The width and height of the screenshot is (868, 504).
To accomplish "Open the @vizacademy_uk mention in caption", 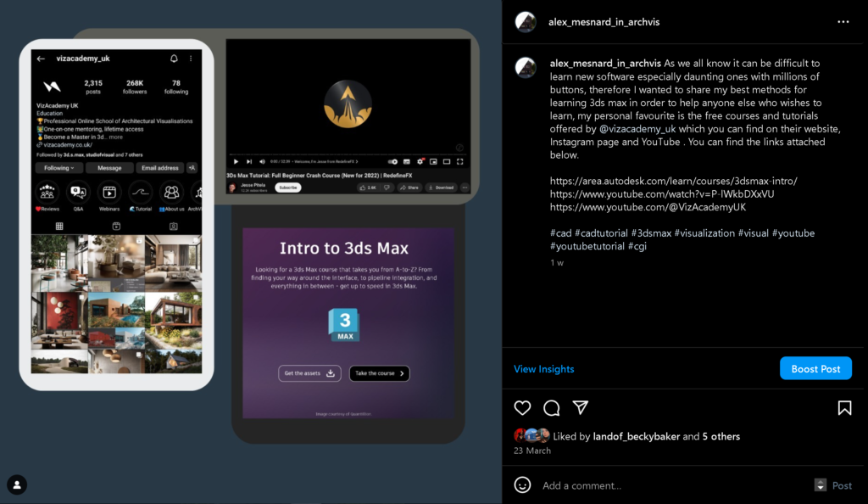I will click(x=637, y=129).
